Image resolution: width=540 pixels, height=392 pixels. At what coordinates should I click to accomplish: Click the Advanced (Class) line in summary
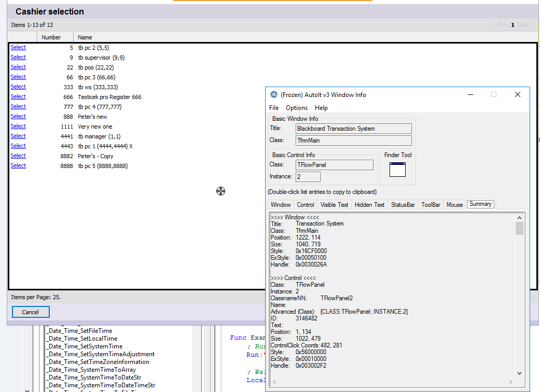click(339, 312)
